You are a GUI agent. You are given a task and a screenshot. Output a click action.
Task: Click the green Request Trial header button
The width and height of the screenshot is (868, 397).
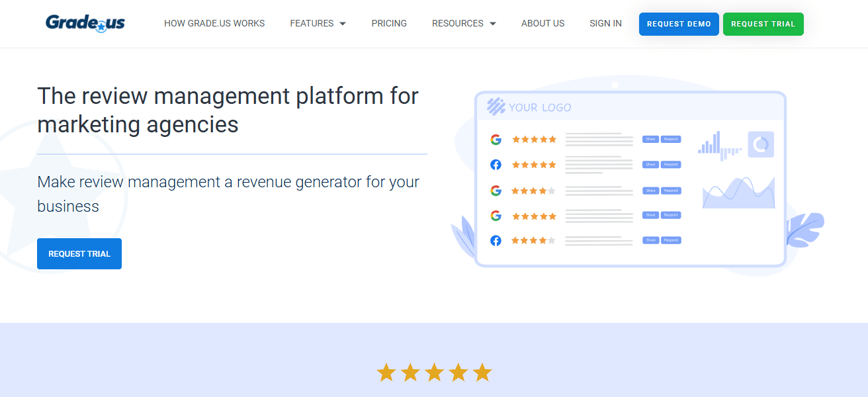tap(763, 24)
